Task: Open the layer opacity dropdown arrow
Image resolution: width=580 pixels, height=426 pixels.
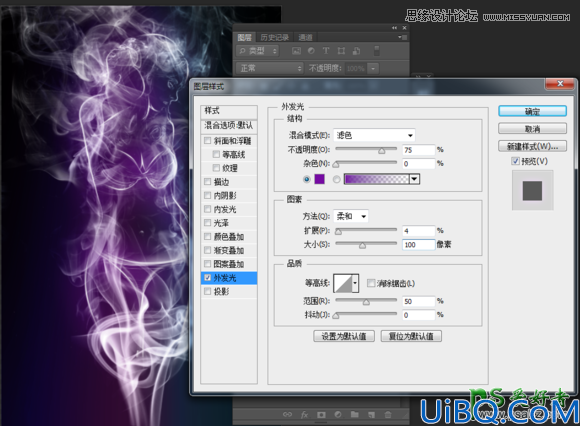Action: click(373, 68)
